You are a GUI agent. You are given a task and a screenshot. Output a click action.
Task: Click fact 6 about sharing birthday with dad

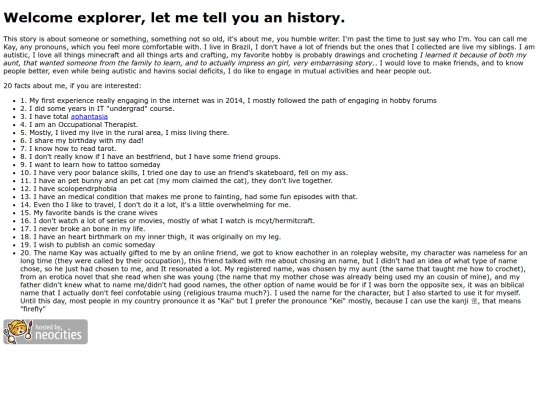82,141
